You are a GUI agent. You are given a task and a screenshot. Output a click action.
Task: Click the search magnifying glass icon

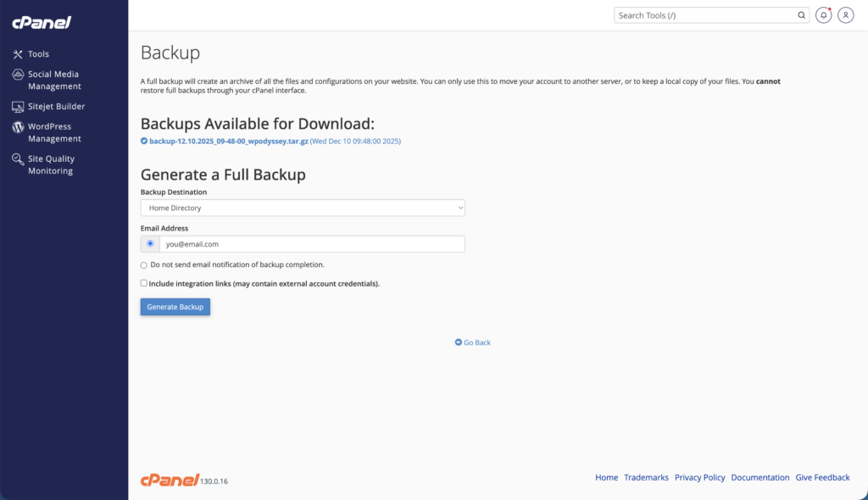(801, 14)
